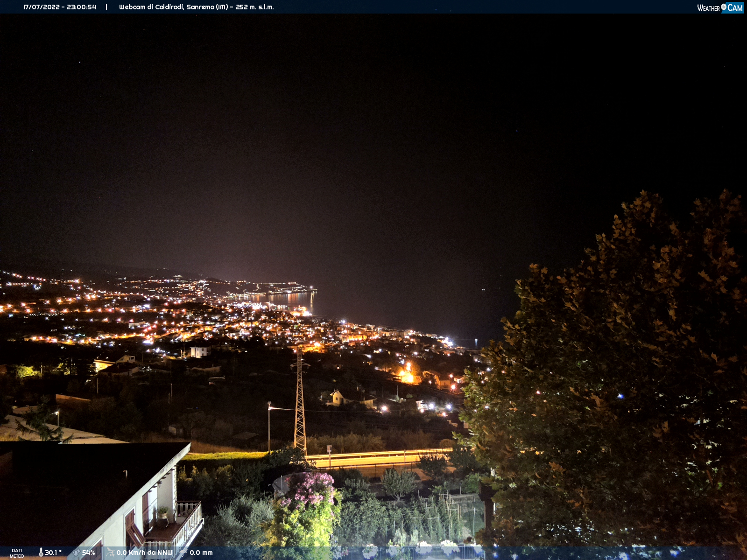This screenshot has width=747, height=560.
Task: Click the electricity pylon in the image
Action: (x=300, y=402)
